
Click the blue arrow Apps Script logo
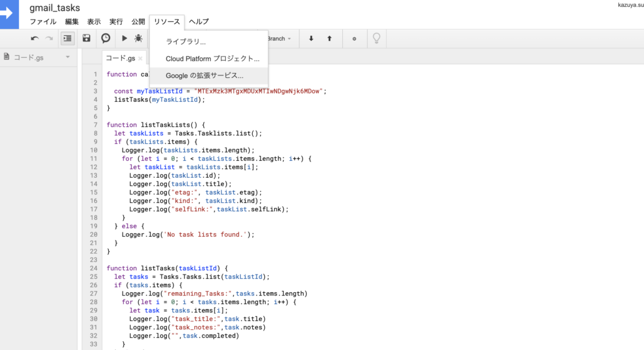point(9,14)
